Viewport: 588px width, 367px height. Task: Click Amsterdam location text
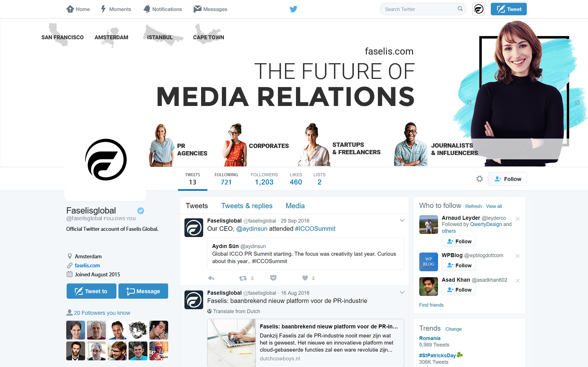point(88,256)
